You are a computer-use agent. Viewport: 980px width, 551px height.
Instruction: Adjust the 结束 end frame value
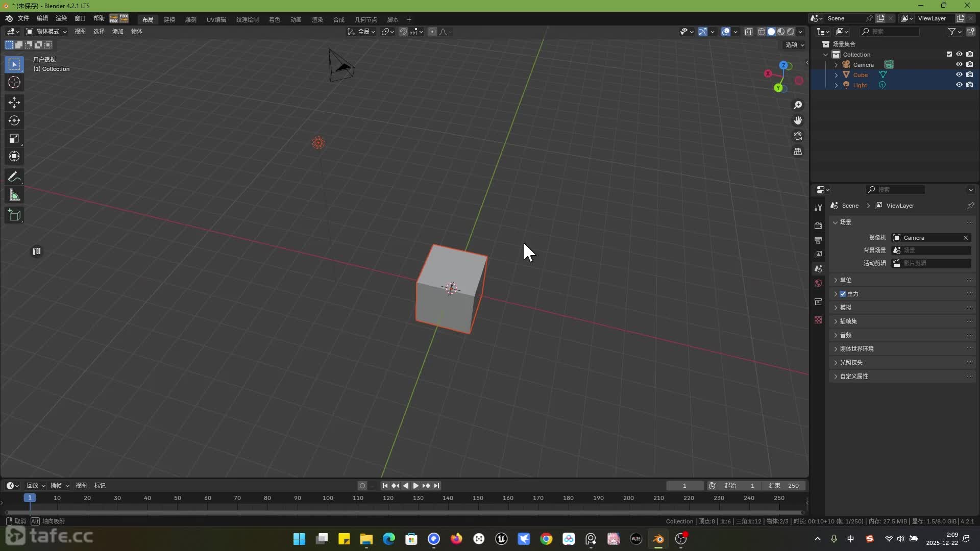(x=784, y=485)
